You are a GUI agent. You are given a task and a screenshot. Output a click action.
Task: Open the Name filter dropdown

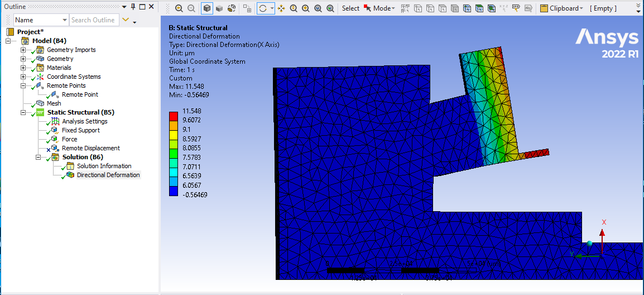(x=65, y=20)
